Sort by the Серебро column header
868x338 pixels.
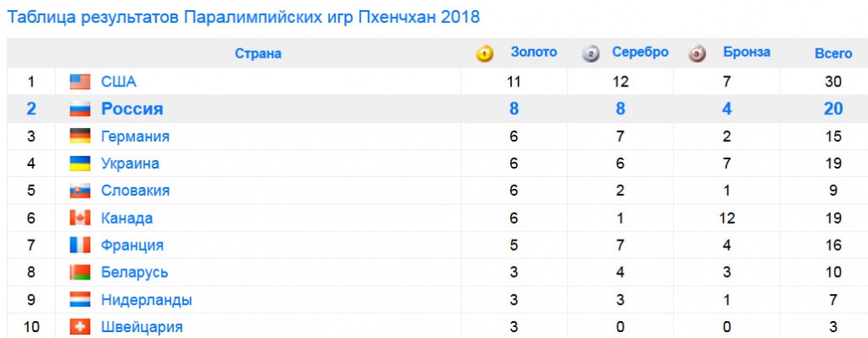(640, 53)
